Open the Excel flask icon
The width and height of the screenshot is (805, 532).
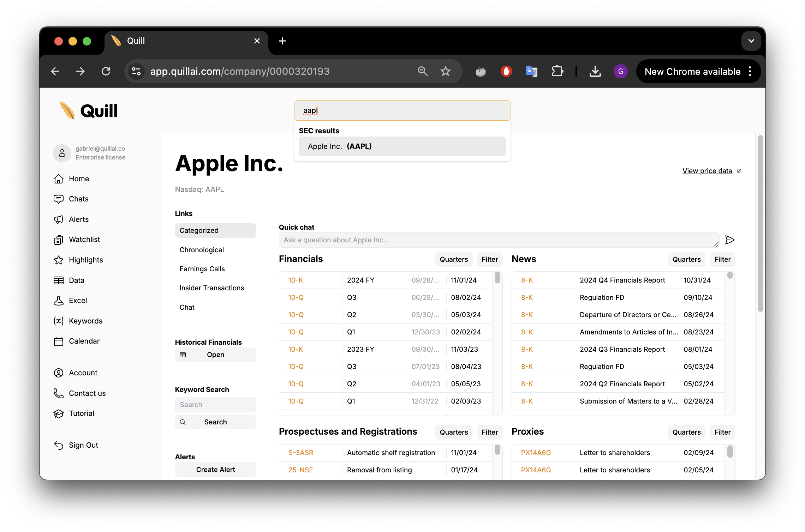(59, 301)
